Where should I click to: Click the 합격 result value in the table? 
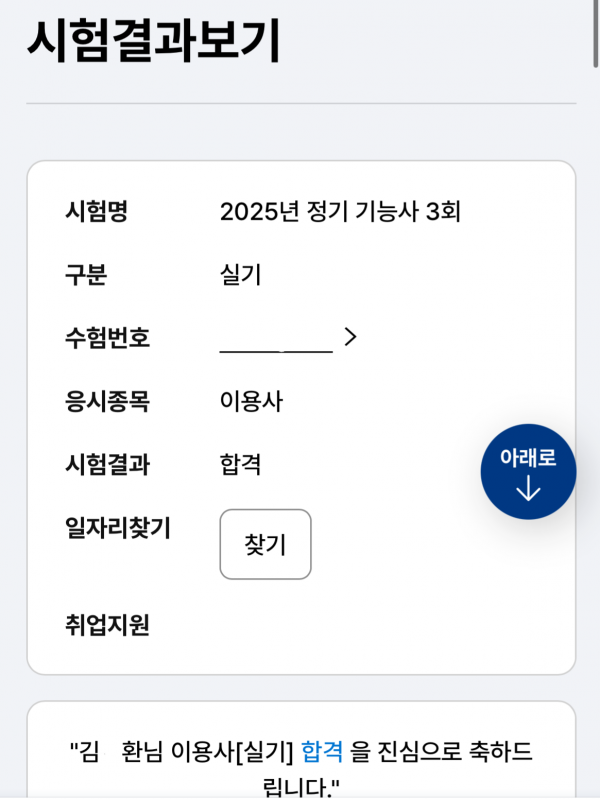pyautogui.click(x=240, y=464)
